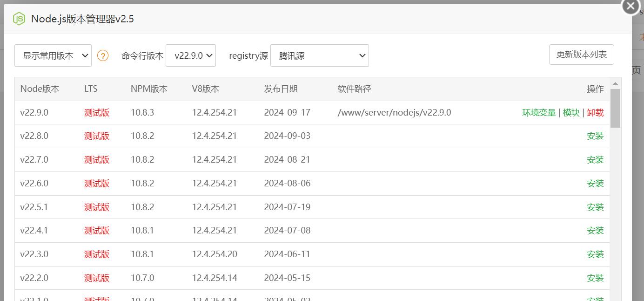Click the registry源 label

(248, 55)
